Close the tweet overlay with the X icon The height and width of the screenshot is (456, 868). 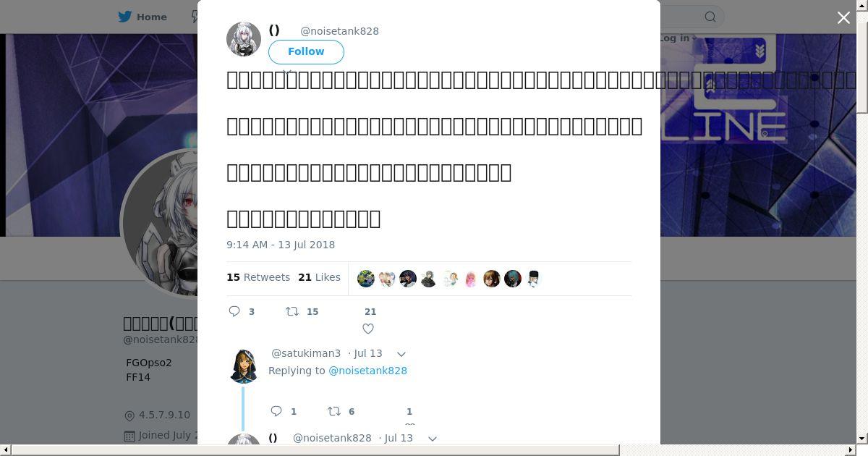click(x=843, y=17)
